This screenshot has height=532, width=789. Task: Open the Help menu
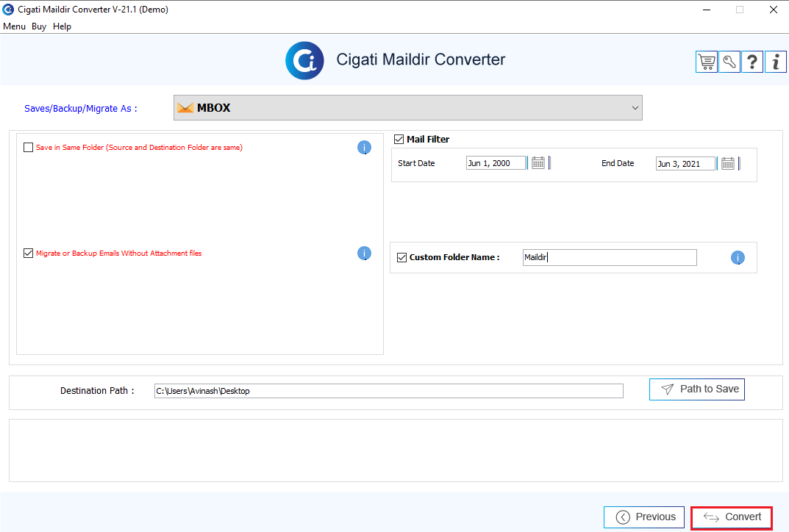[x=62, y=26]
